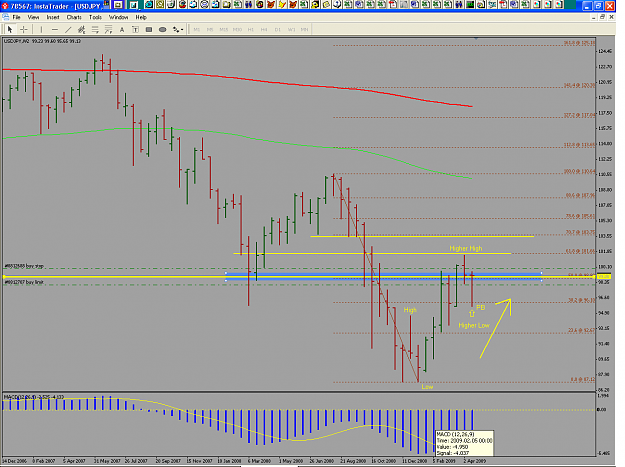Click the blue horizontal rectangle zone
The image size is (625, 467).
(383, 276)
